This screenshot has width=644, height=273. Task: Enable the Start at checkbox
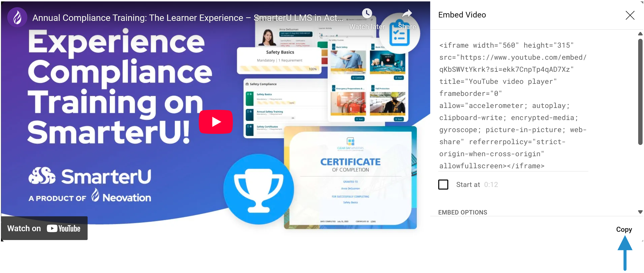pyautogui.click(x=443, y=185)
